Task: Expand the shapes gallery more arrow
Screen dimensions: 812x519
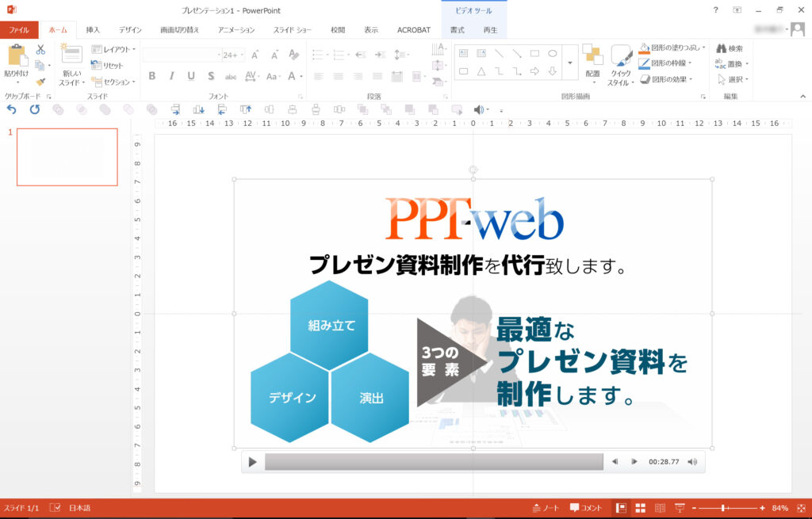Action: [x=569, y=63]
